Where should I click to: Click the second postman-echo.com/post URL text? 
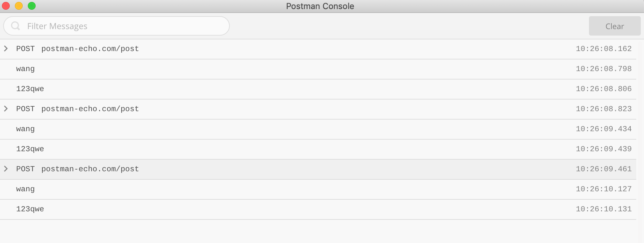tap(90, 109)
